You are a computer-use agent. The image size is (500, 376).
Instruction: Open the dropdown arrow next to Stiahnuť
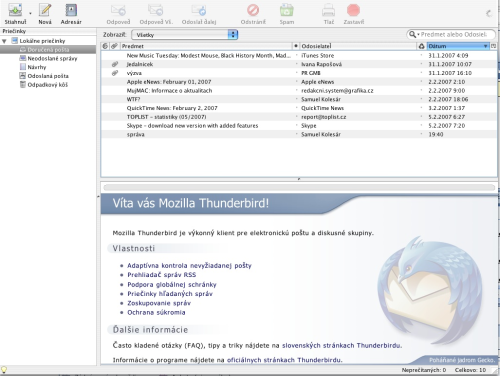click(30, 13)
